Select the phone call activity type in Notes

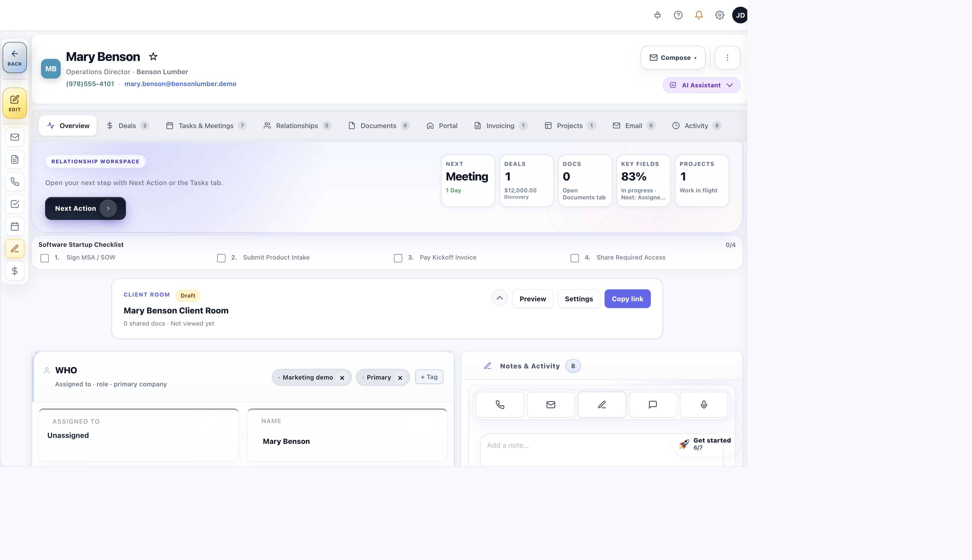(500, 405)
